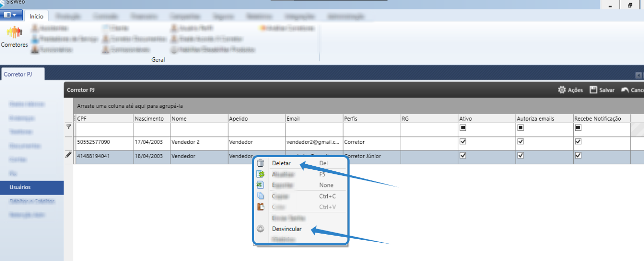Click the Autoriza emails column header
Image resolution: width=644 pixels, height=261 pixels.
click(x=545, y=119)
